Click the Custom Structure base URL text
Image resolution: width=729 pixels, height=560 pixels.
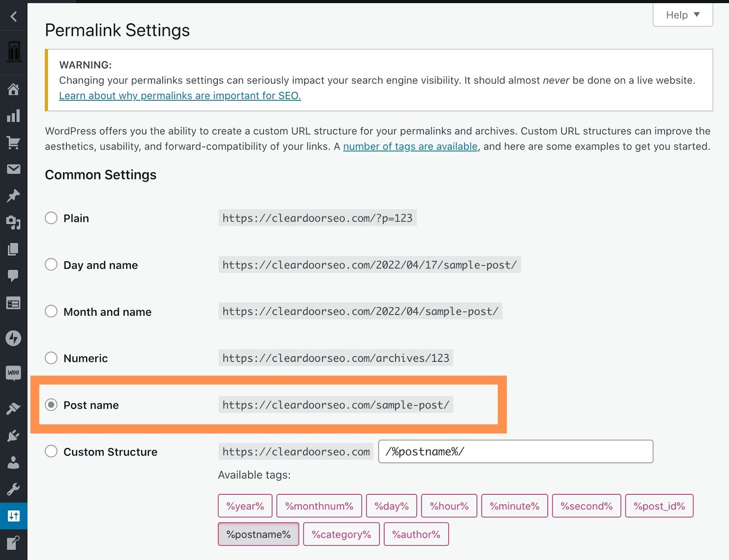pyautogui.click(x=296, y=452)
